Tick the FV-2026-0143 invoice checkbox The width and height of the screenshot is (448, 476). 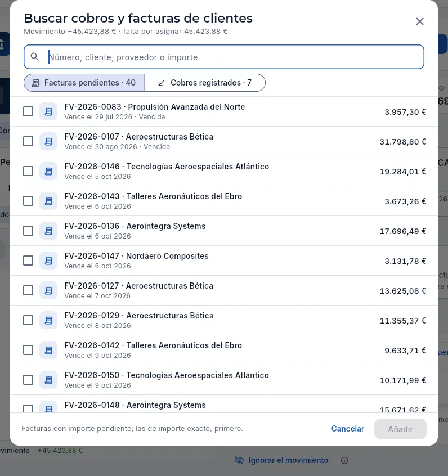click(x=28, y=201)
